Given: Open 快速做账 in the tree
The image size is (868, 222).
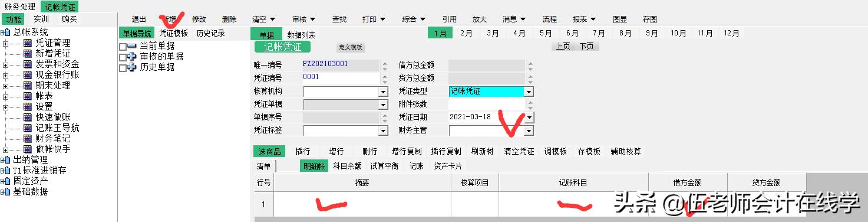Looking at the screenshot, I should (x=53, y=117).
